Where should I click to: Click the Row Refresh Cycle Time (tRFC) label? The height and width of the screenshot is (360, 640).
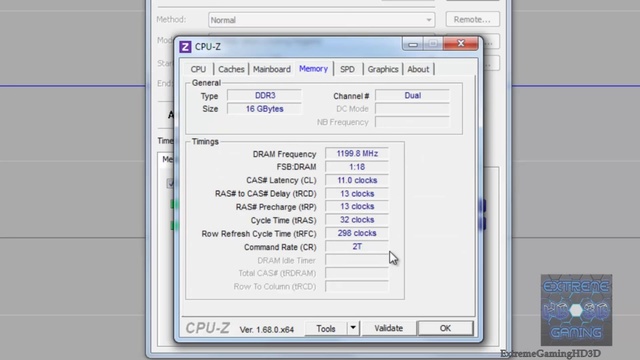click(x=259, y=234)
